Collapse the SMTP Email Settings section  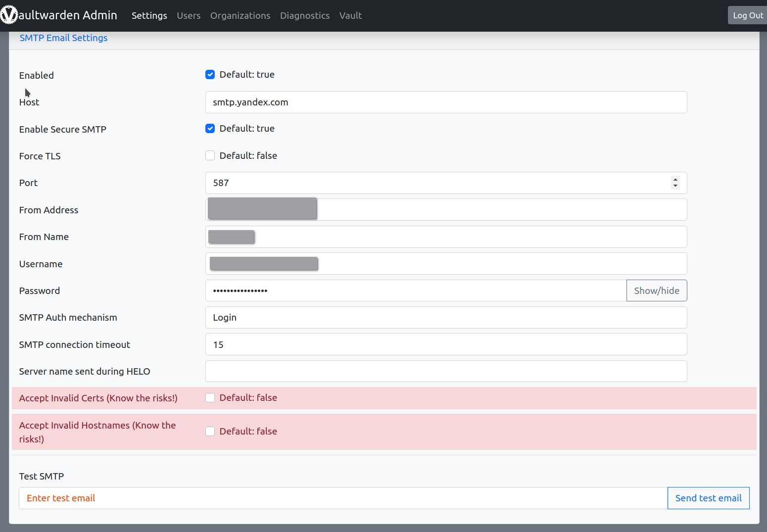[x=63, y=38]
